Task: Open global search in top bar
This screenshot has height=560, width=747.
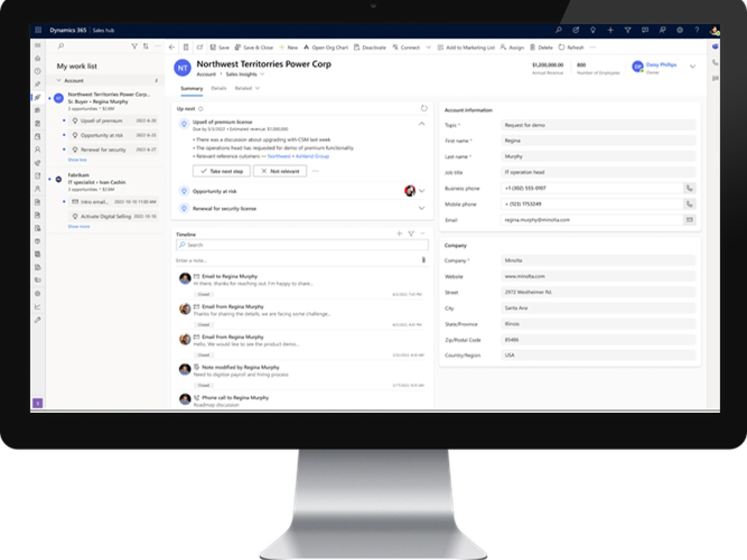Action: (558, 30)
